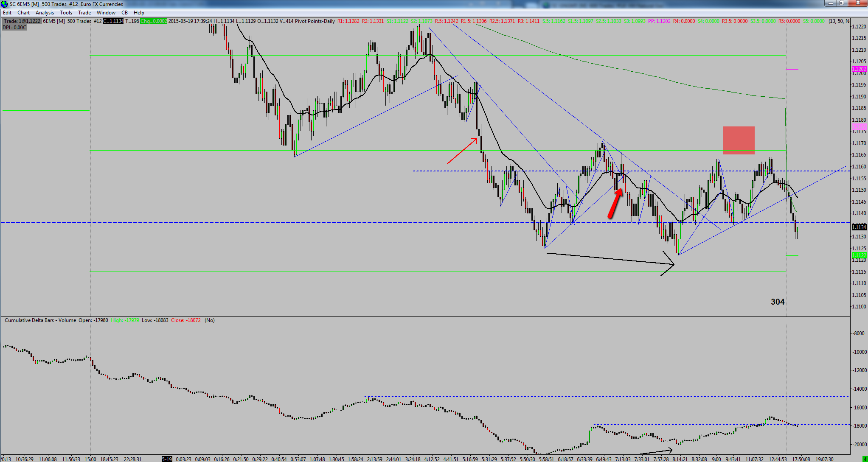Image resolution: width=868 pixels, height=462 pixels.
Task: Click the green 'High: -17979' delta value
Action: click(x=125, y=320)
